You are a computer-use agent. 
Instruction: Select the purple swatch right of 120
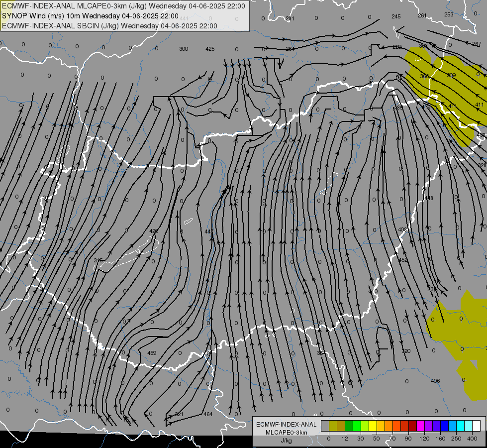(429, 426)
